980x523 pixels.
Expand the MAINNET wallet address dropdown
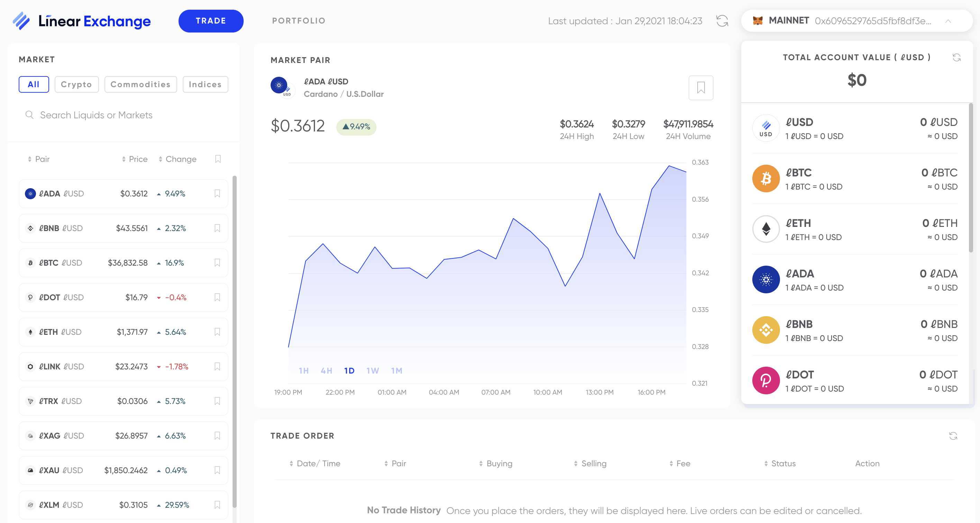click(948, 21)
